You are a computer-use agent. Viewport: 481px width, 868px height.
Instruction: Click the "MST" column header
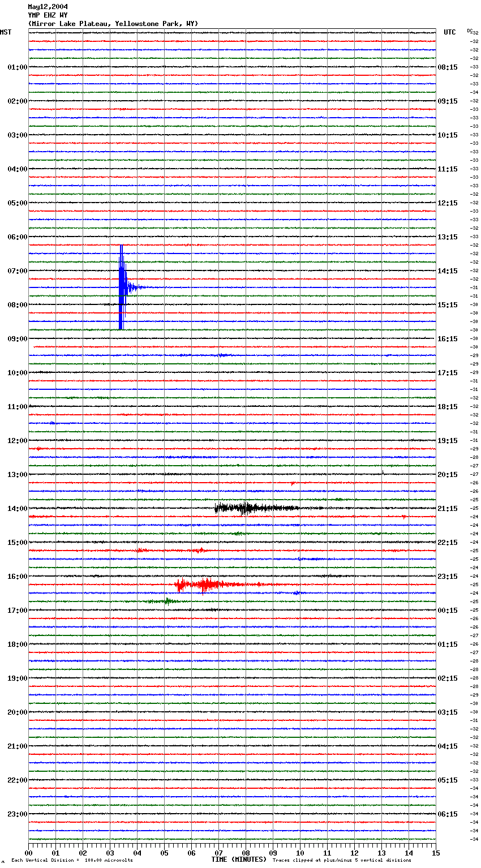[6, 32]
